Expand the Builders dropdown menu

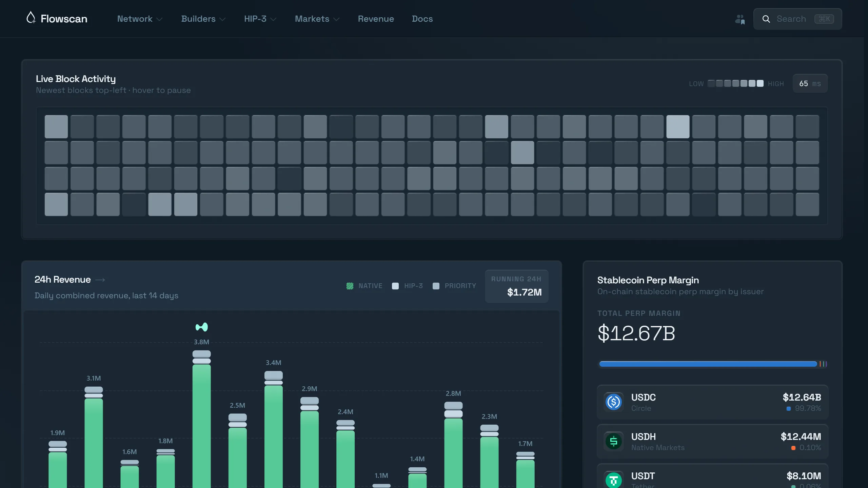click(x=203, y=19)
